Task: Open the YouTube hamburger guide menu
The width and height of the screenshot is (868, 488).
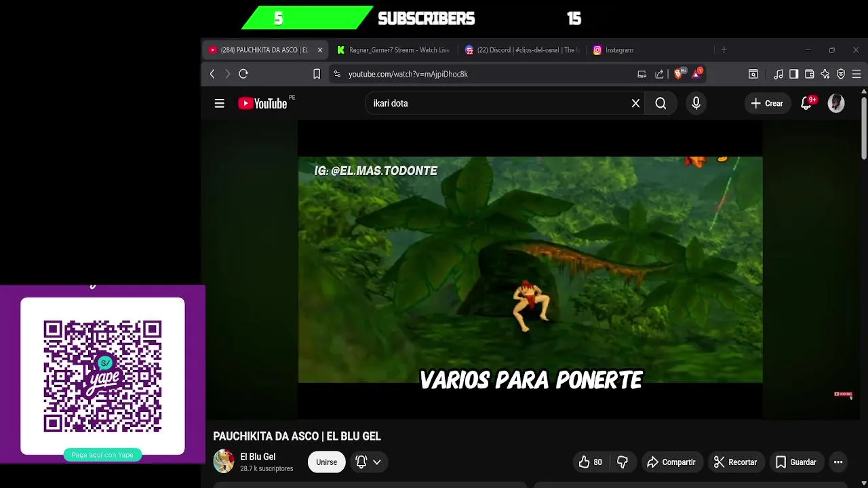Action: point(219,104)
